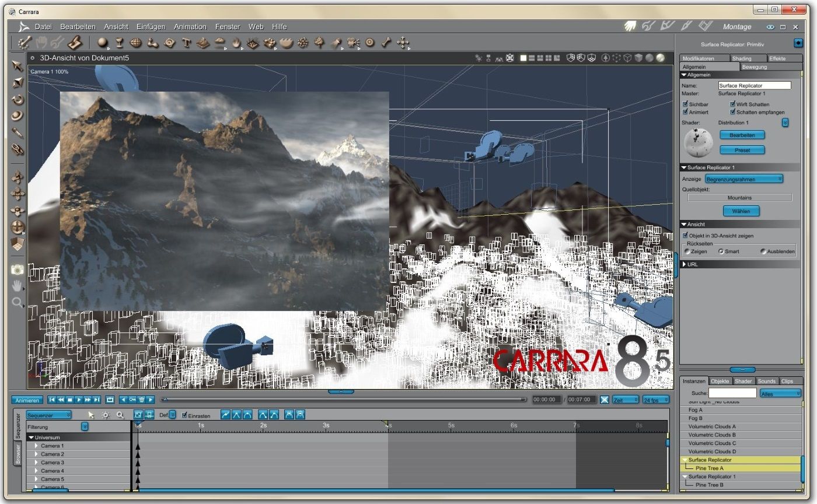Click the timeline scrubber slider track
Viewport: 817px width, 504px height.
(343, 400)
